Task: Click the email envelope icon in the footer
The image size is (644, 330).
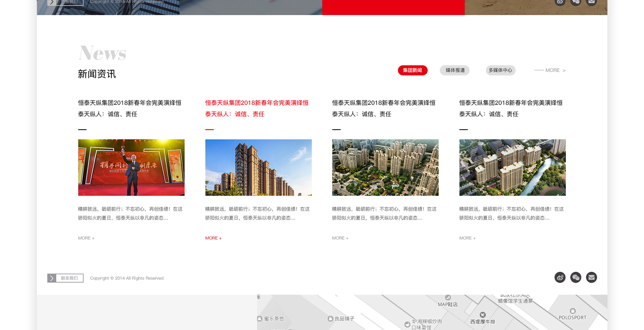Action: tap(591, 277)
